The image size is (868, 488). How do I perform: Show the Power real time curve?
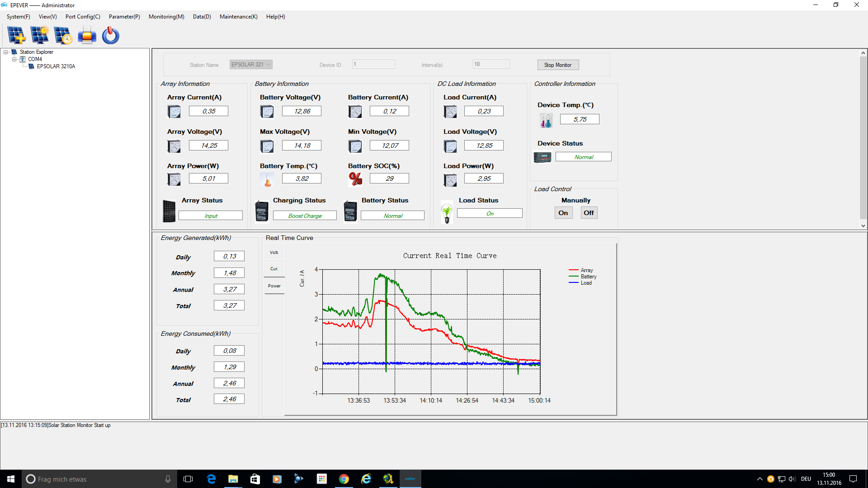(274, 286)
